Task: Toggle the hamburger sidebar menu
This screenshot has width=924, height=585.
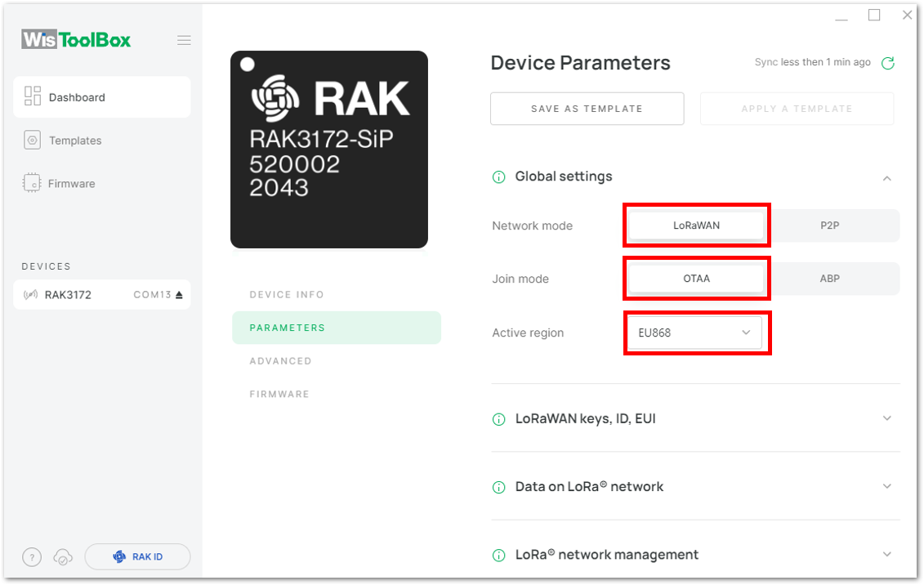Action: point(184,40)
